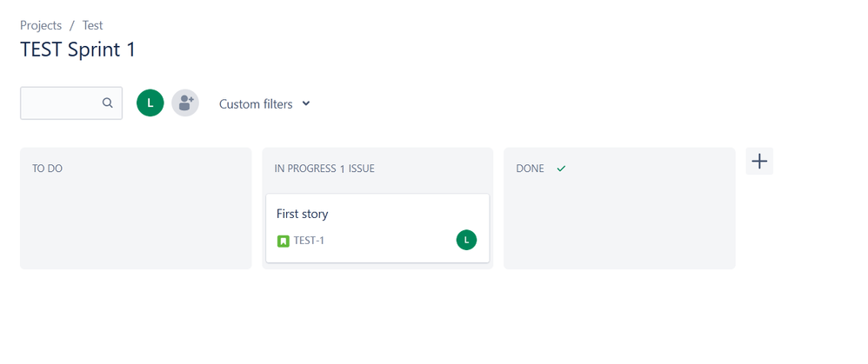Click assignee avatar on First story card
The width and height of the screenshot is (868, 364).
(466, 240)
